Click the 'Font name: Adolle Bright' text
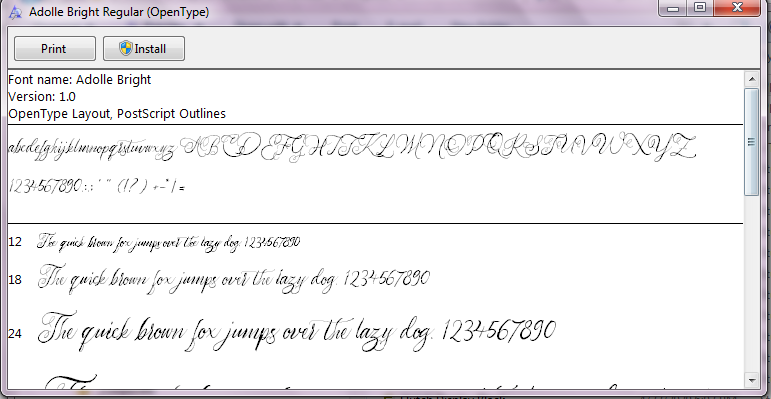This screenshot has width=771, height=399. pos(80,80)
